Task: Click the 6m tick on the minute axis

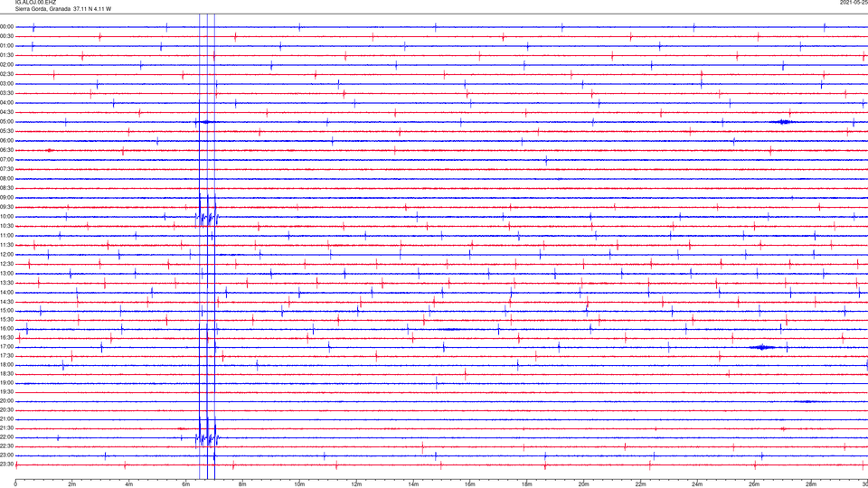Action: (x=185, y=484)
